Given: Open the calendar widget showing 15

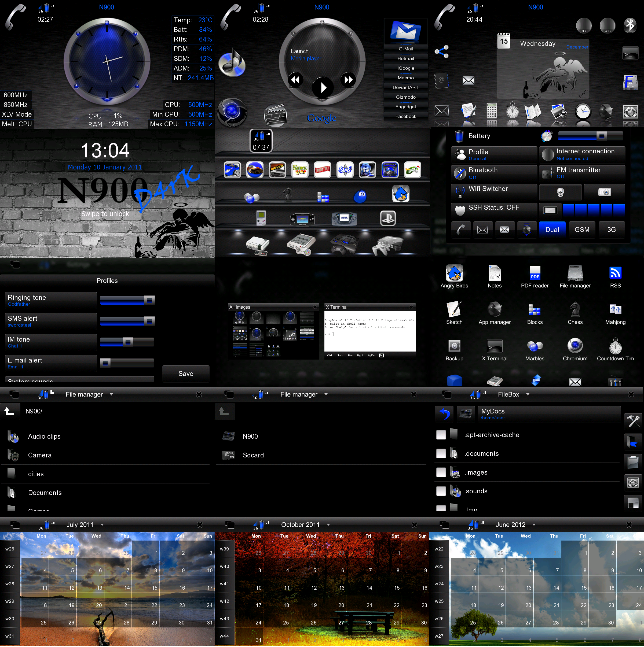Looking at the screenshot, I should pyautogui.click(x=504, y=41).
